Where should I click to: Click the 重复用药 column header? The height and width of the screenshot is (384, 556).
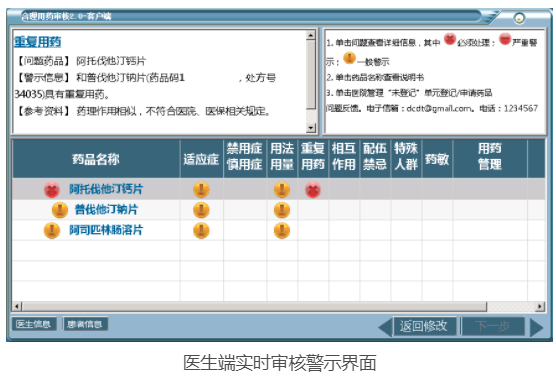[313, 159]
